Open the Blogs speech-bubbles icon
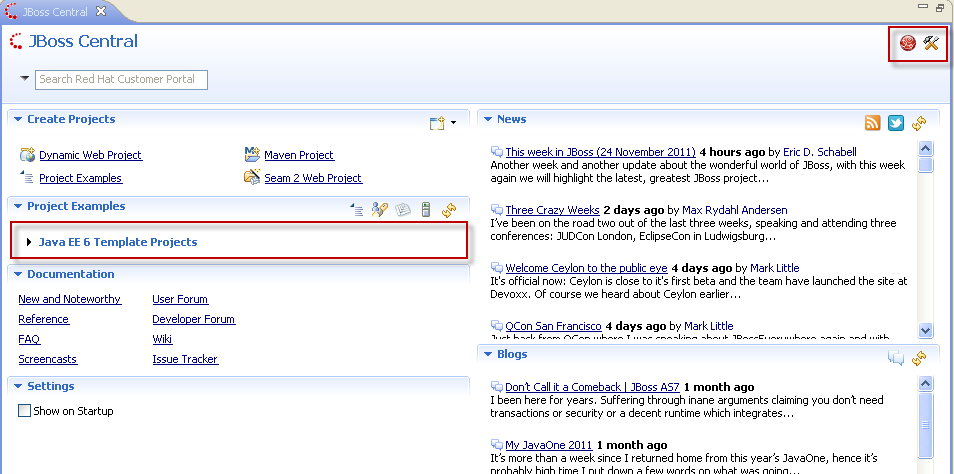954x474 pixels. [896, 358]
